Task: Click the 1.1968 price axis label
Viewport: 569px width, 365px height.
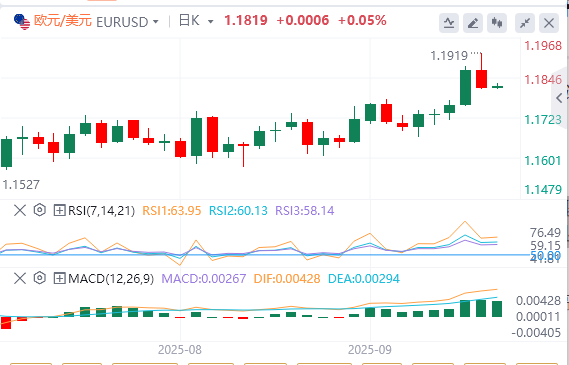Action: point(543,46)
